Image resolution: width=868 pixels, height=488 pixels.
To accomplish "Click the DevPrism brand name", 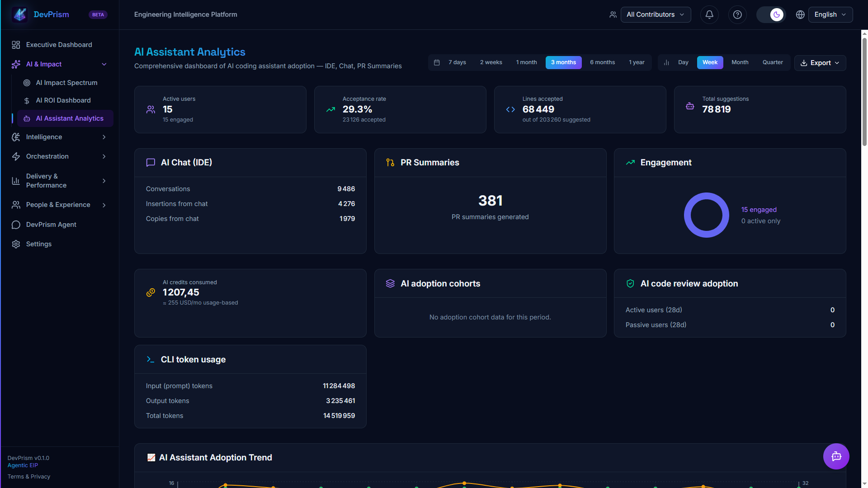I will pyautogui.click(x=51, y=14).
